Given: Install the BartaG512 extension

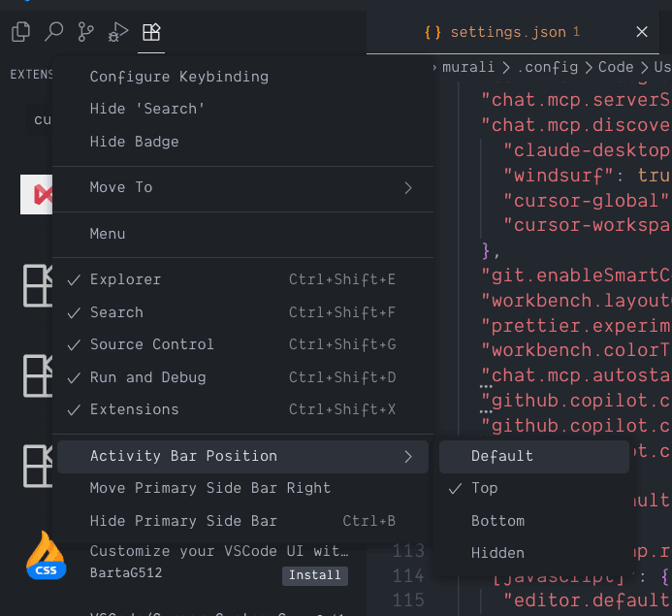Looking at the screenshot, I should pos(315,575).
